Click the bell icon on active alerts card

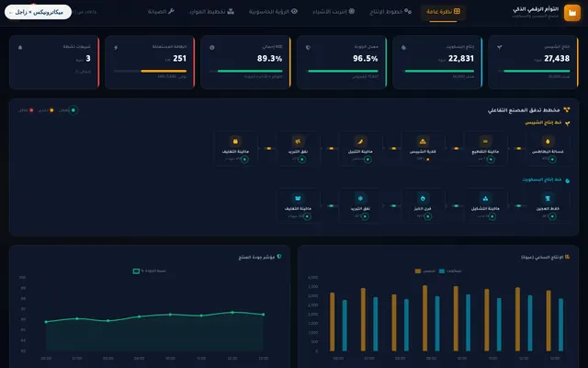coord(20,48)
